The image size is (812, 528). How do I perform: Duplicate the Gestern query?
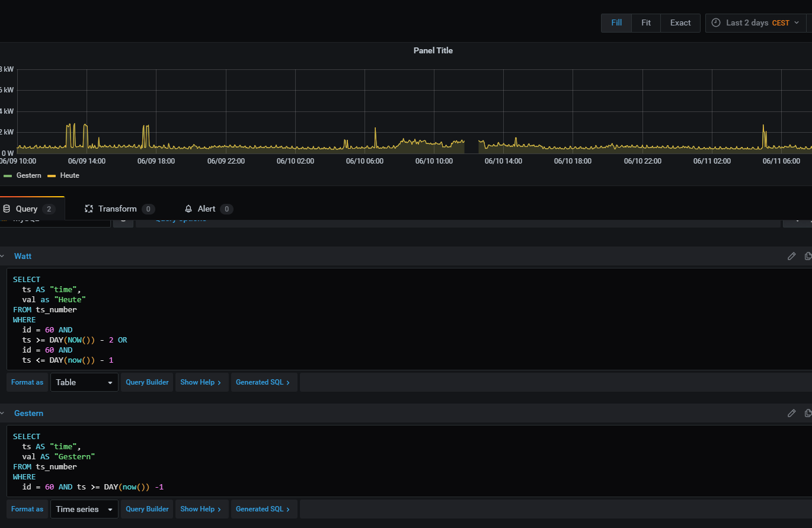(x=808, y=413)
